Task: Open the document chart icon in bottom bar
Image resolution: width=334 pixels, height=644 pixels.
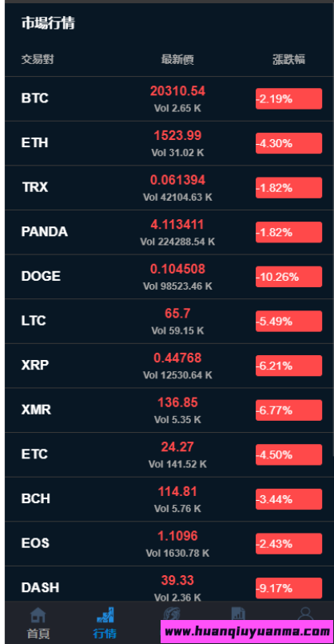Action: (238, 614)
